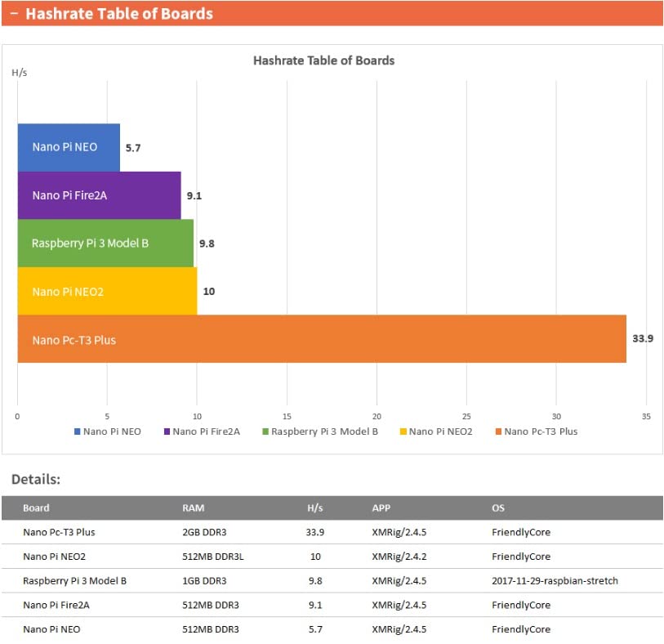
Task: Click the 2017-11-29-raspbian-stretch OS cell
Action: tap(555, 581)
